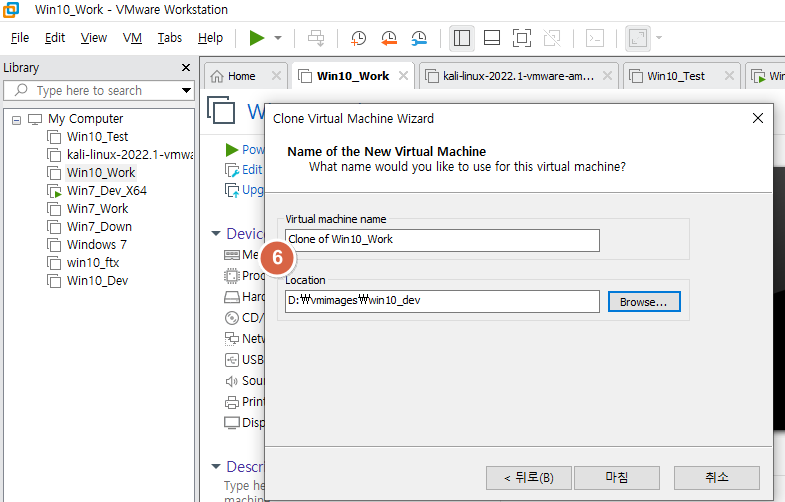The image size is (785, 502).
Task: Switch to the Win10_Work tab
Action: coord(352,76)
